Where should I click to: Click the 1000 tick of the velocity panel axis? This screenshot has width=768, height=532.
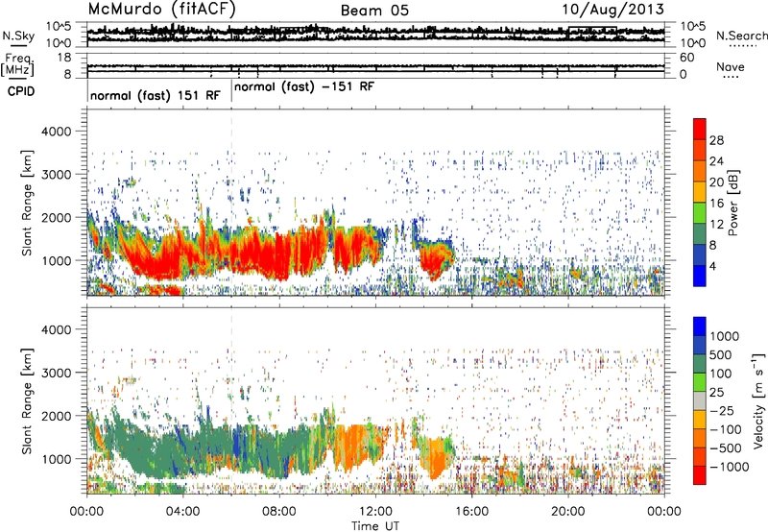[60, 459]
